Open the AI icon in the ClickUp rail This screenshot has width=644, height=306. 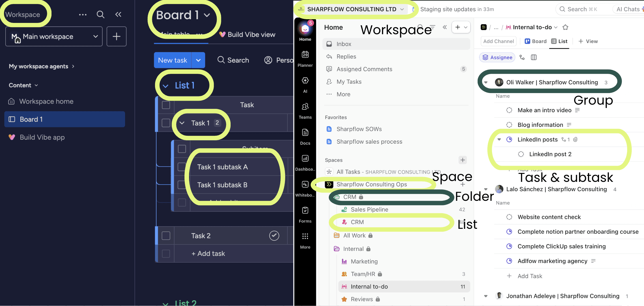[x=305, y=85]
